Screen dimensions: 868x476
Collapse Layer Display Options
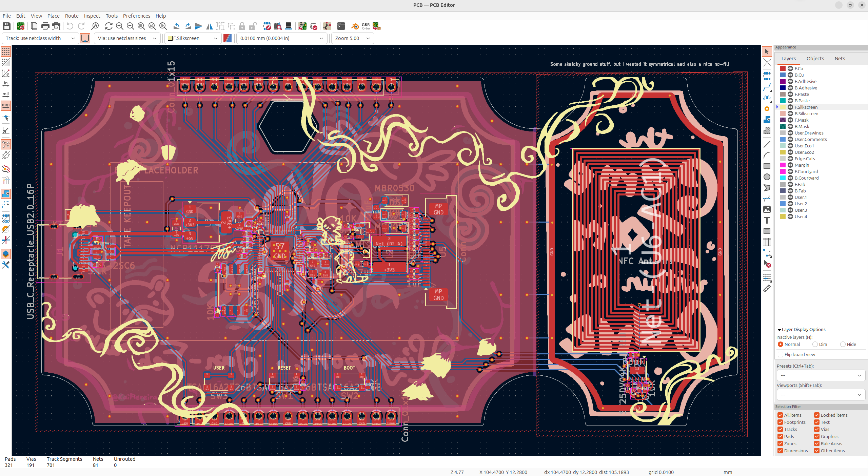pyautogui.click(x=779, y=330)
